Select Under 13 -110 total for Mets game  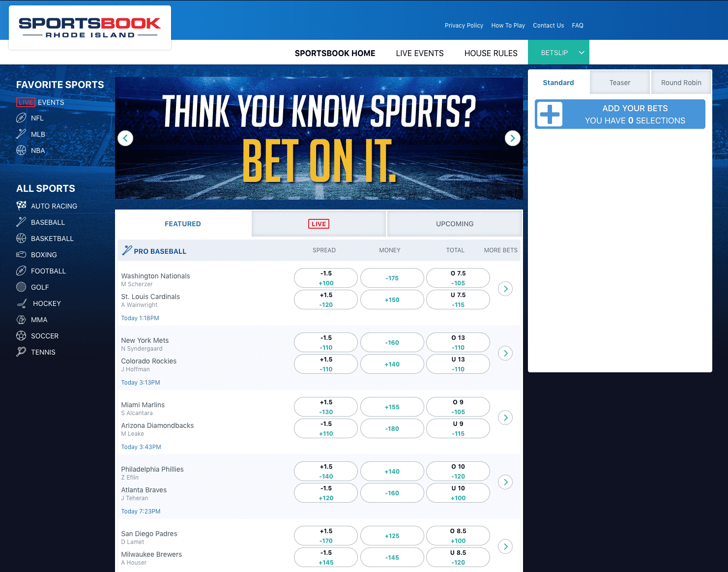[458, 364]
